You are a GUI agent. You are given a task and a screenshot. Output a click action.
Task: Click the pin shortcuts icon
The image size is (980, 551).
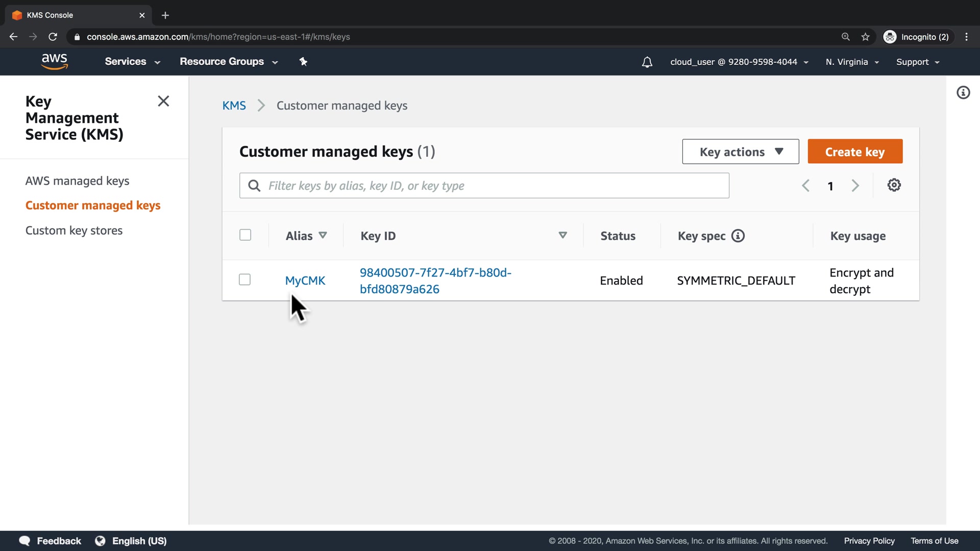tap(303, 62)
